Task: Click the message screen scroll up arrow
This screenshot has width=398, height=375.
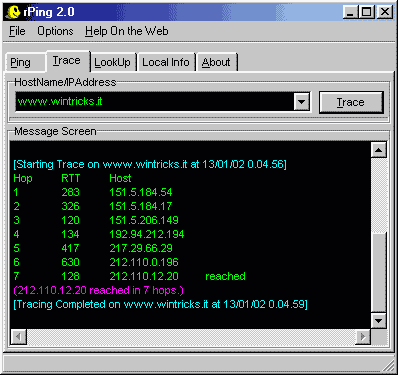Action: (x=378, y=150)
